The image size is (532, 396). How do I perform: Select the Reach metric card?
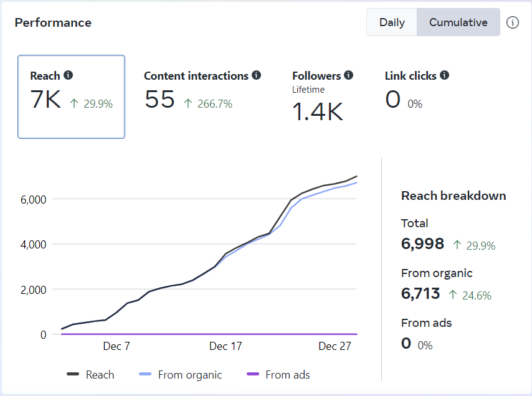click(71, 97)
